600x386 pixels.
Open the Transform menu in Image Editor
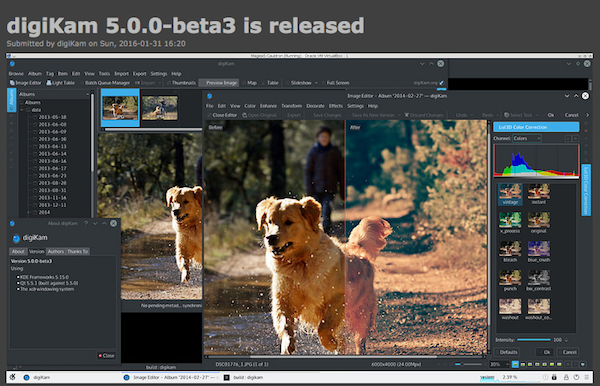292,106
